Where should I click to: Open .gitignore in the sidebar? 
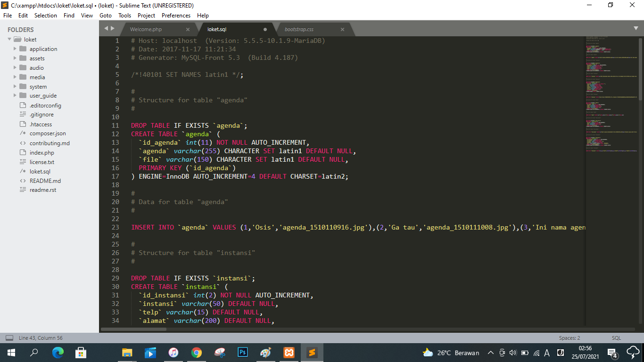point(41,115)
